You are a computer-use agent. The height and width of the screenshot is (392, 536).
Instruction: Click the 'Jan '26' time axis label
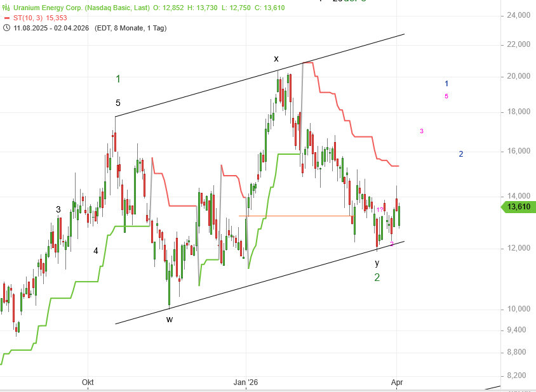(245, 382)
